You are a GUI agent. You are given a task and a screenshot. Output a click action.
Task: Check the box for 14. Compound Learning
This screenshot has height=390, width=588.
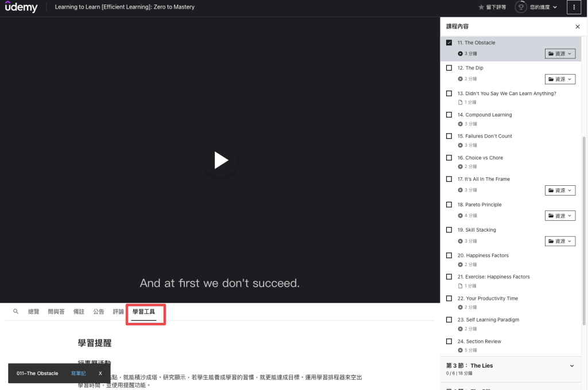coord(449,115)
